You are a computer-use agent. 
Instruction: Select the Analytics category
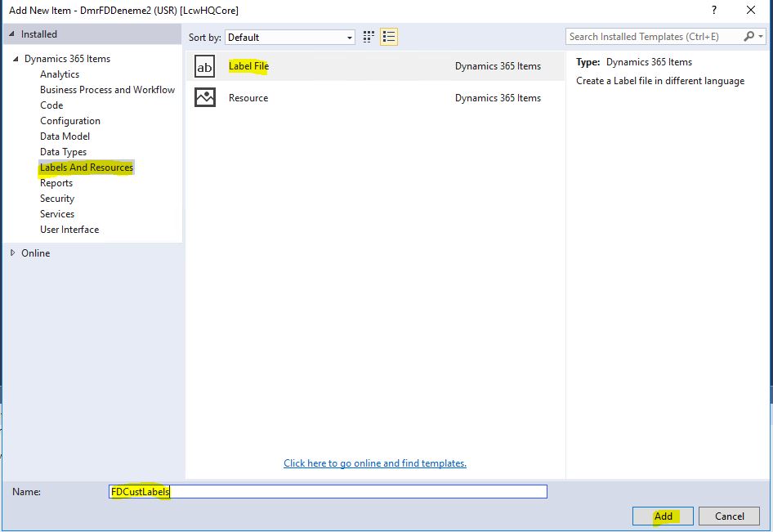[60, 74]
